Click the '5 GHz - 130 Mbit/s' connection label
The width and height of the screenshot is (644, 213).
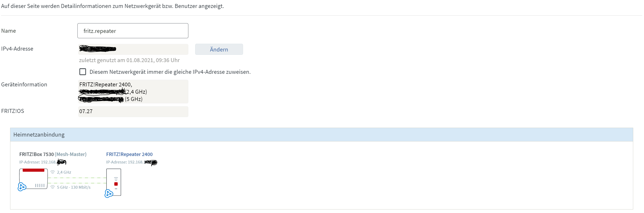74,187
